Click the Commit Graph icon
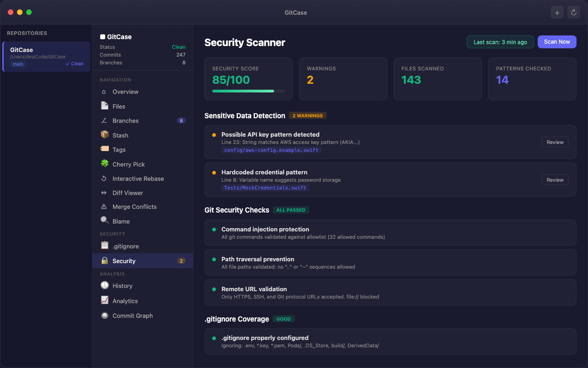Viewport: 588px width, 368px height. click(105, 316)
